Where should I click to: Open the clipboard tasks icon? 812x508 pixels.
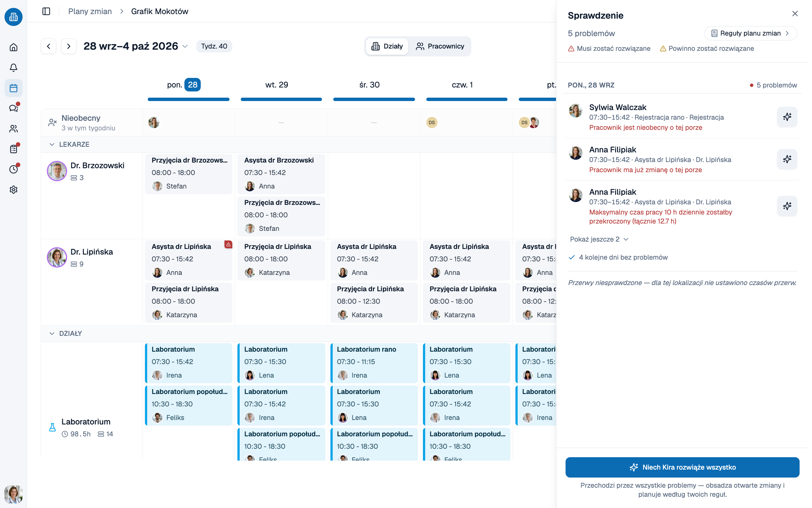pos(14,149)
